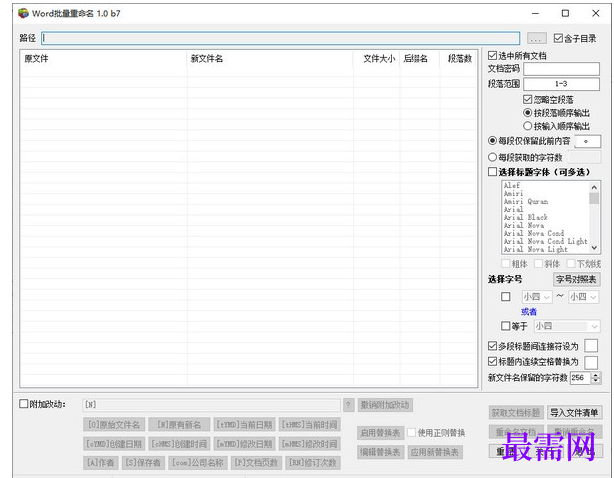Click the [tYMD]当前日期 tag button

(244, 425)
